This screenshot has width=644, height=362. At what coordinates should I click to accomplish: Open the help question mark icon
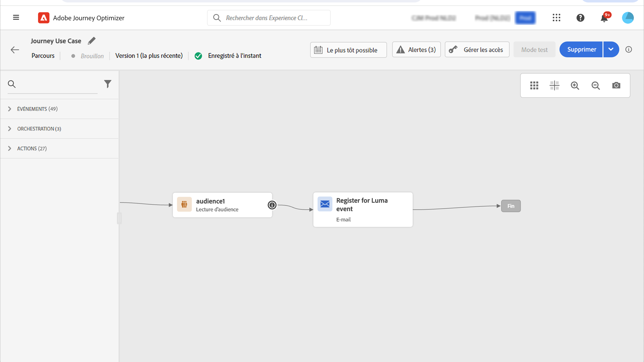(580, 18)
